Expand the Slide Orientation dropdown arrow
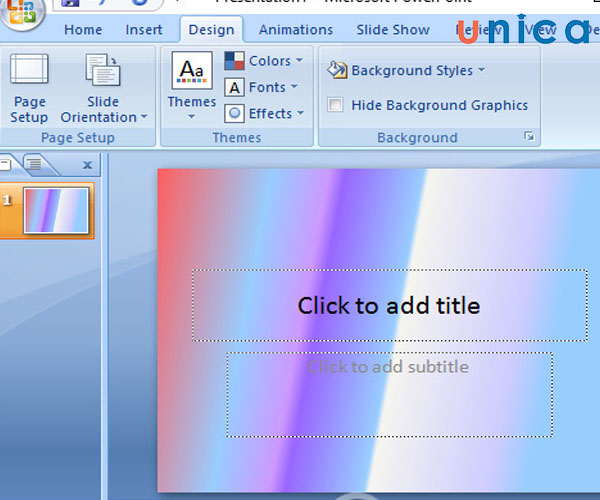The height and width of the screenshot is (500, 600). click(144, 117)
